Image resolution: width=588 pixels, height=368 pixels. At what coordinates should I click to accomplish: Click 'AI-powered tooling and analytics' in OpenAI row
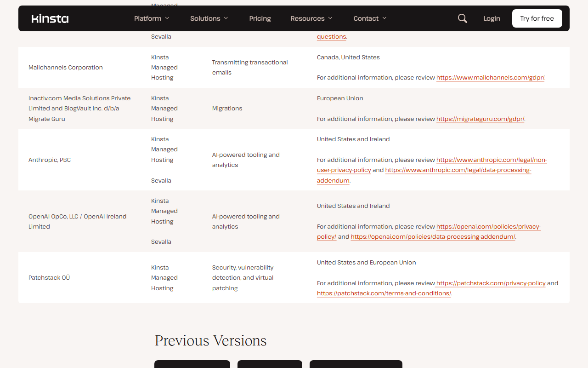pyautogui.click(x=246, y=222)
